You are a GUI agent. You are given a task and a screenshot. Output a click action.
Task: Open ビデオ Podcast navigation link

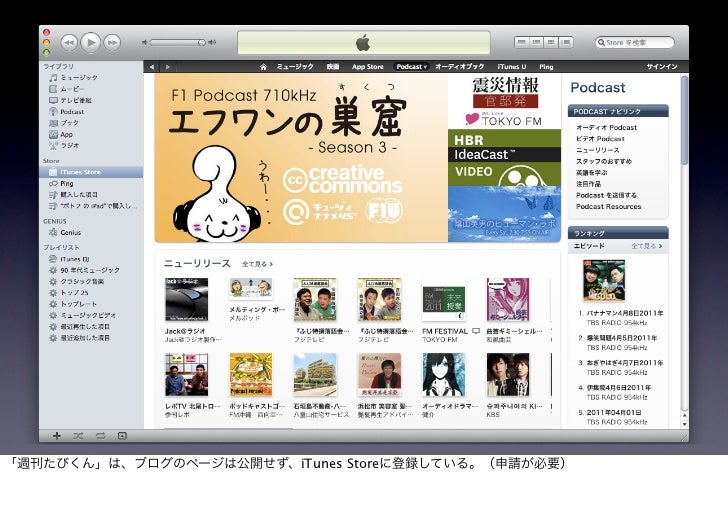coord(600,139)
